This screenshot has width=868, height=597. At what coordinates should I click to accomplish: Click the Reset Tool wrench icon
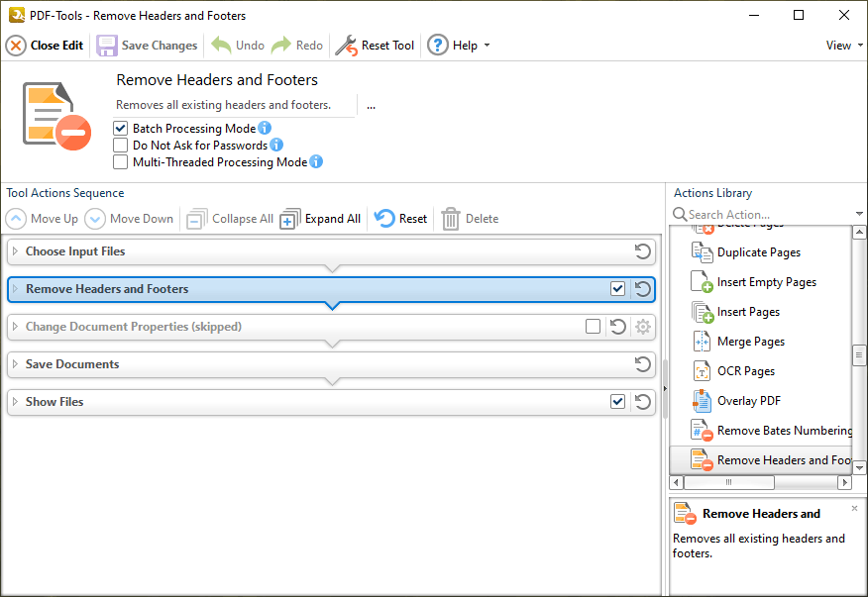click(347, 46)
